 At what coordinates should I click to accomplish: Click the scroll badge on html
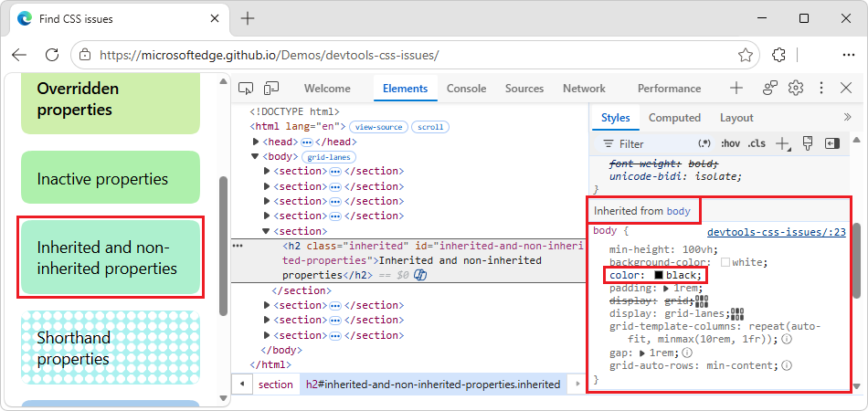pyautogui.click(x=430, y=127)
